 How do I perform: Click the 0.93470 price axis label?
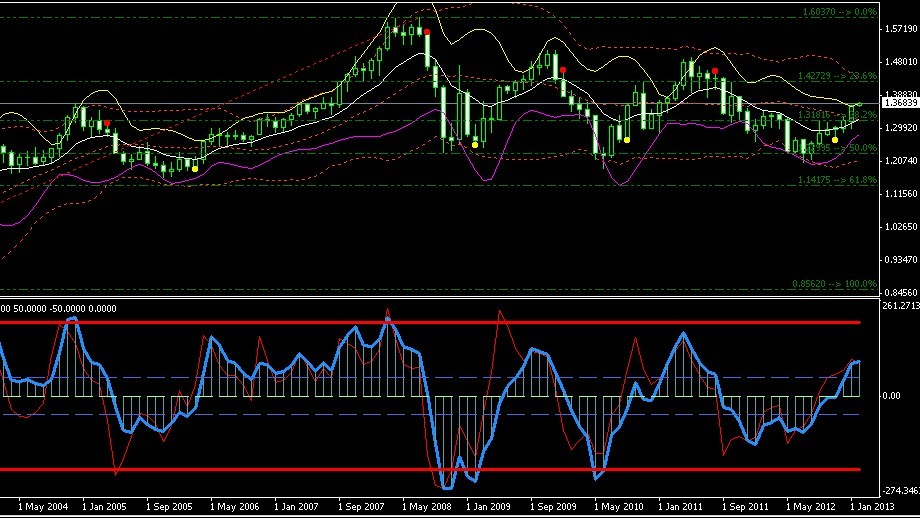[902, 259]
